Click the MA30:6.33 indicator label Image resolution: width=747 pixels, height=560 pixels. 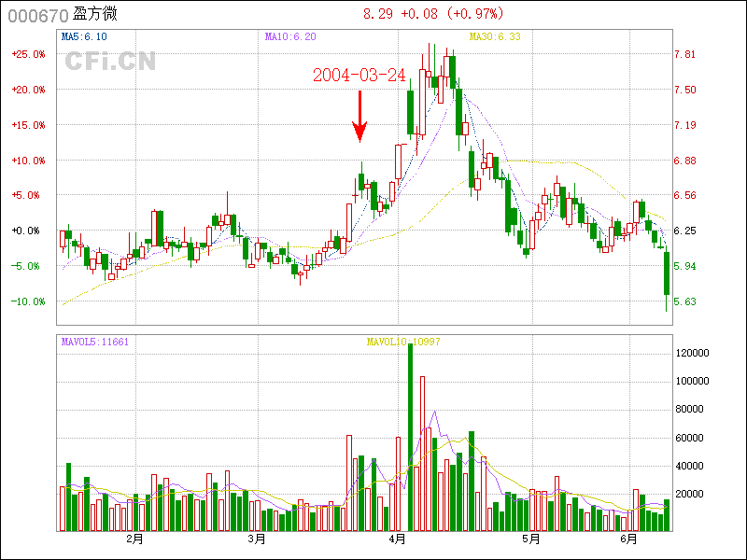point(494,36)
